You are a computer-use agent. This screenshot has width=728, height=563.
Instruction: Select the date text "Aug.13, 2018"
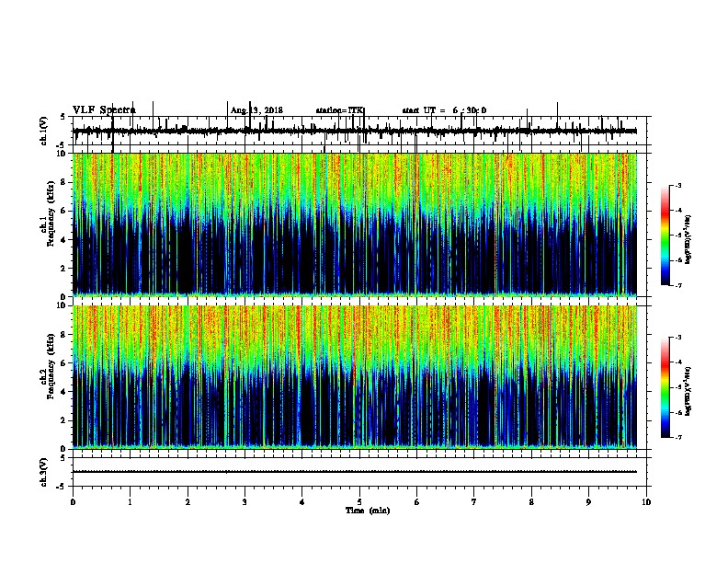pos(256,110)
